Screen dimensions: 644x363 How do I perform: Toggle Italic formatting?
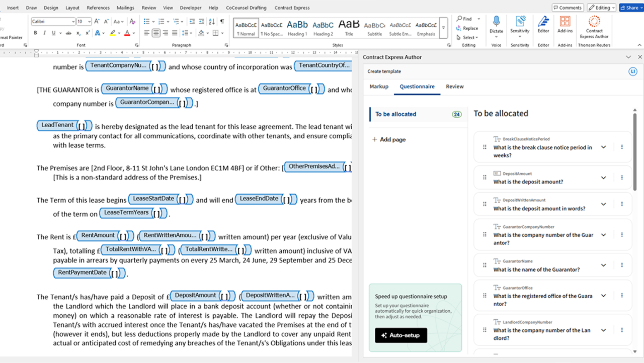(44, 33)
